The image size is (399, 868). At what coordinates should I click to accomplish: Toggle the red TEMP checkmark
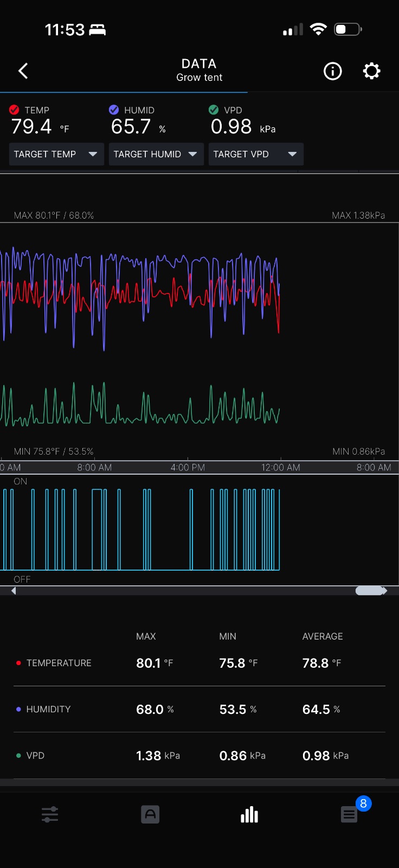click(15, 110)
